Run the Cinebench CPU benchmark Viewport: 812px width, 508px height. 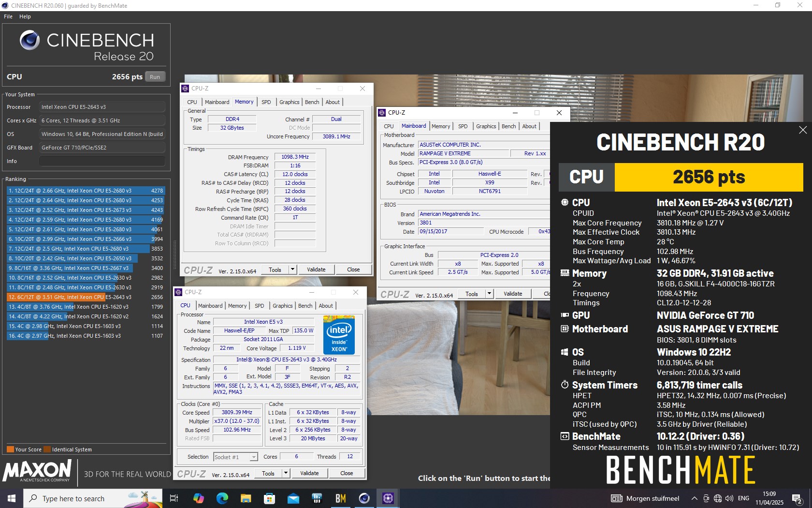155,77
